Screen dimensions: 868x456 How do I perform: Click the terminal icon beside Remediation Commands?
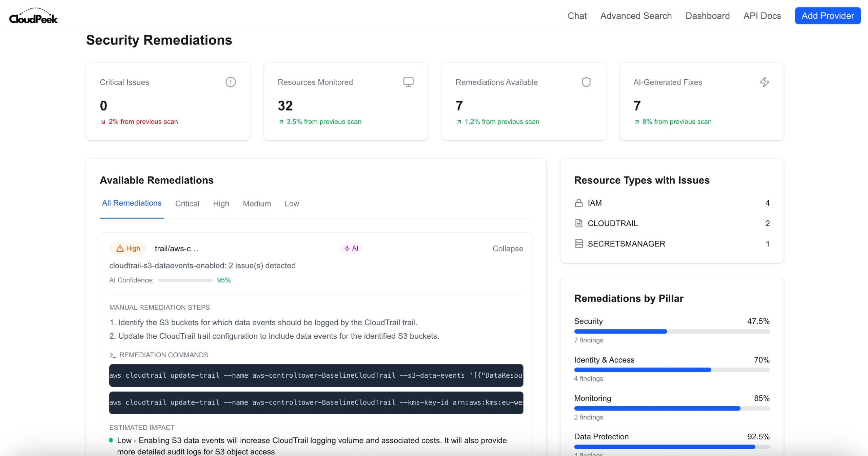113,355
